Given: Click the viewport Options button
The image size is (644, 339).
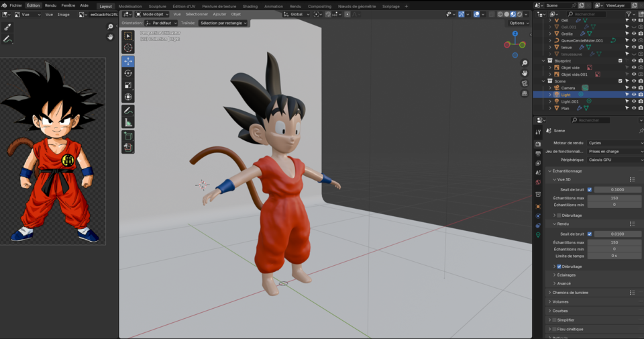Looking at the screenshot, I should [x=518, y=23].
